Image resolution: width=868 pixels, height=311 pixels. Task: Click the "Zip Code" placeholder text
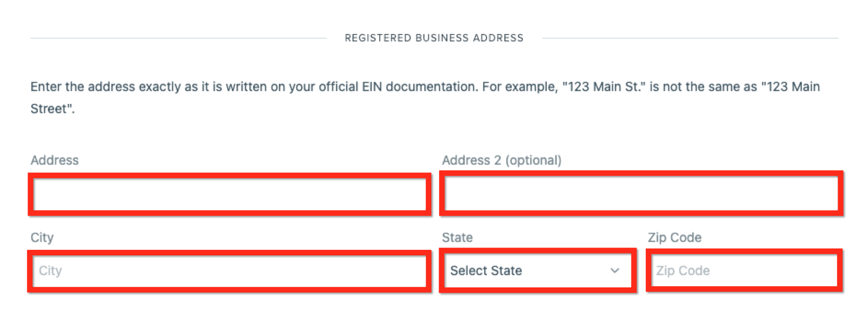click(683, 271)
